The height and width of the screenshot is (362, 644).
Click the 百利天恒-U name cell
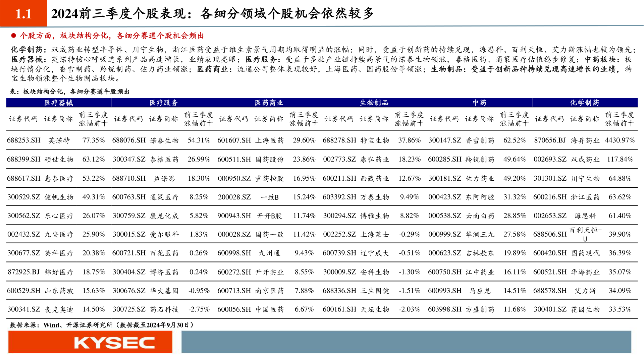586,234
